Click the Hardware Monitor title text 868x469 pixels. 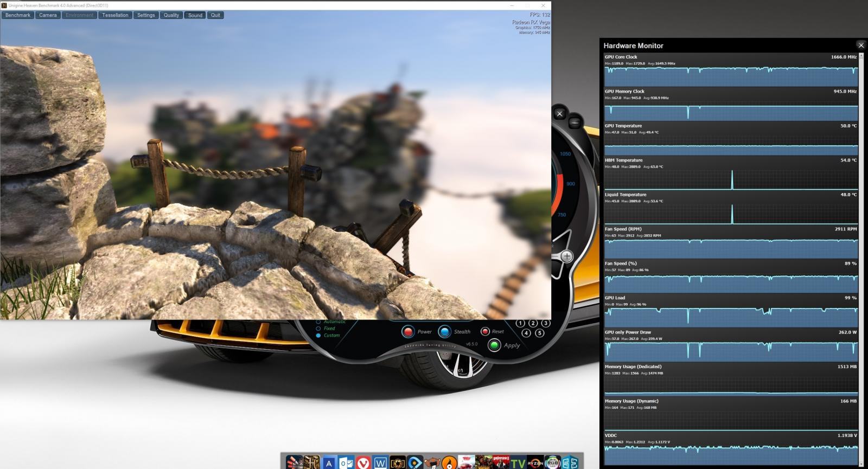[x=633, y=46]
